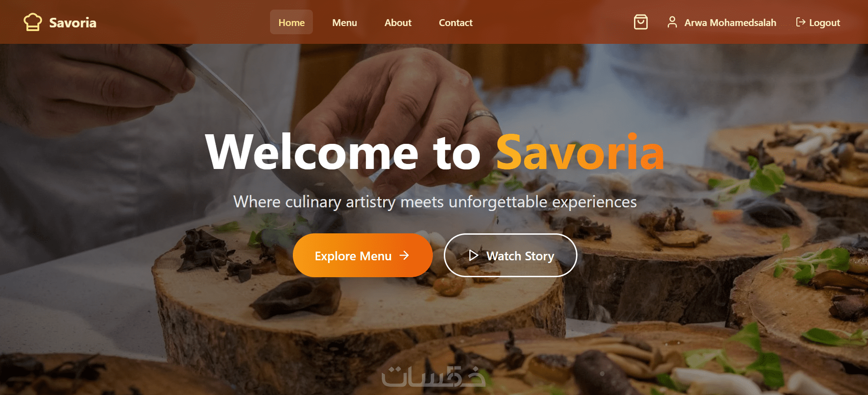Click the Savoria brand name in header
868x395 pixels.
(73, 22)
